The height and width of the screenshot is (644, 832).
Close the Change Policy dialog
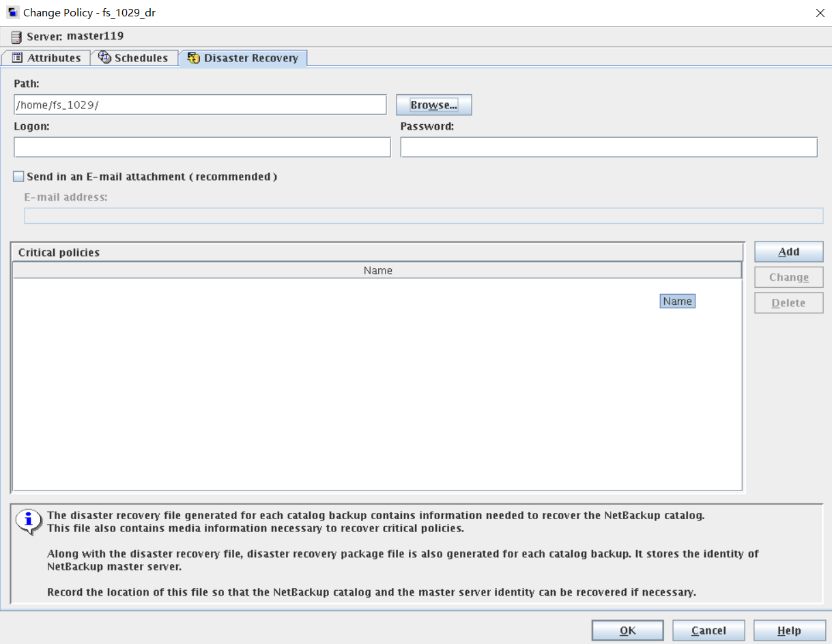[x=819, y=13]
